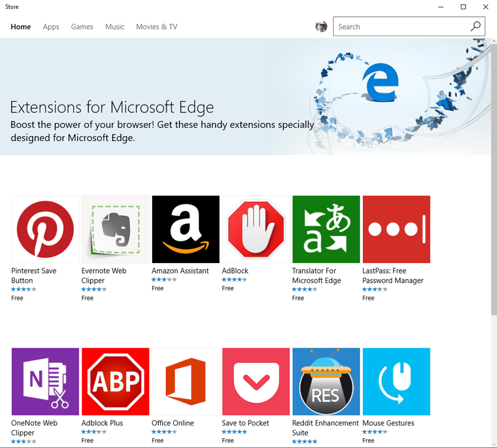Open the Mouse Gestures title link
This screenshot has height=448, width=497.
(388, 423)
